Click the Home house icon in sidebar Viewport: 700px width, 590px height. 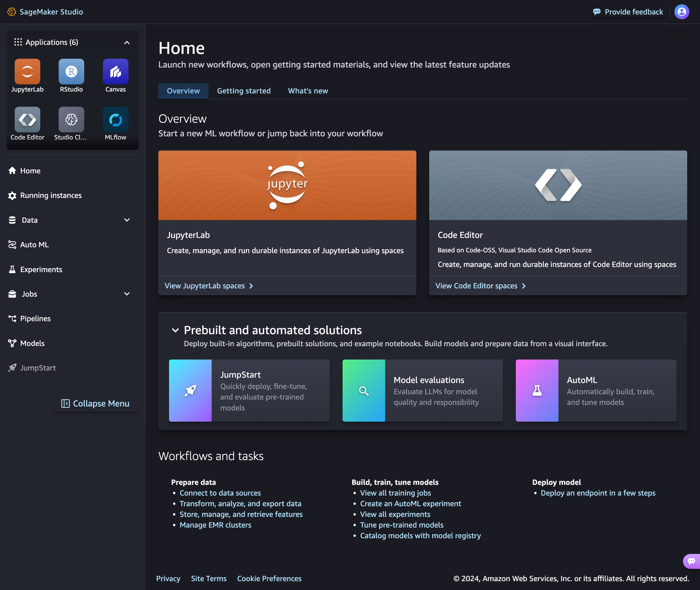[12, 171]
